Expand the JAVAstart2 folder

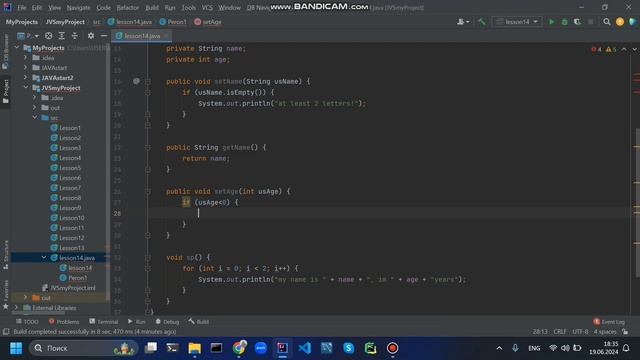click(26, 78)
